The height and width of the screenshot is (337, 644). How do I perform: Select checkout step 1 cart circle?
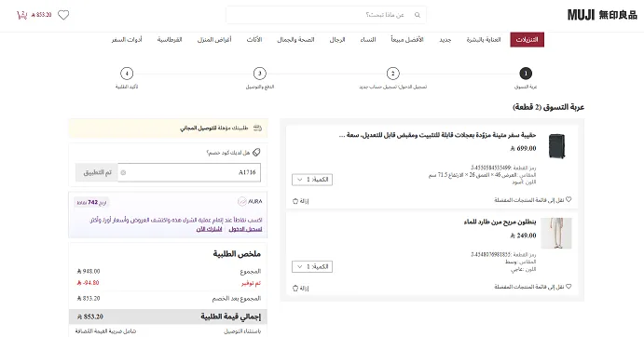(x=526, y=74)
